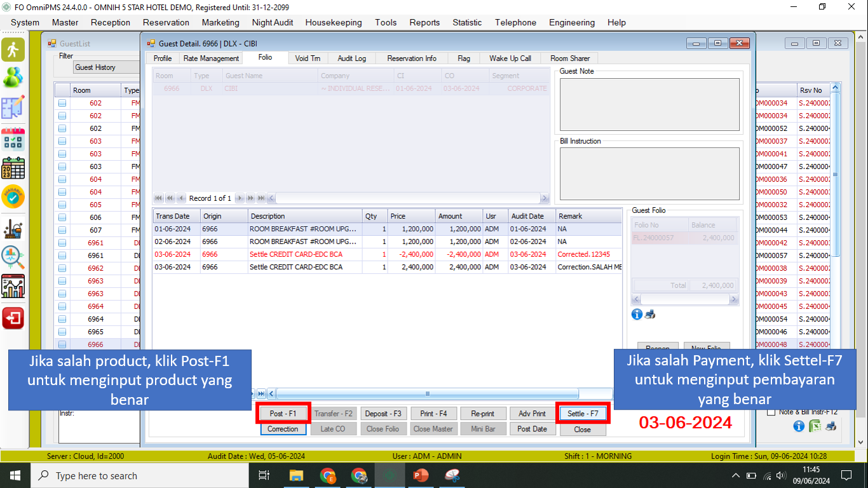
Task: Click the Re-print button
Action: coord(483,413)
